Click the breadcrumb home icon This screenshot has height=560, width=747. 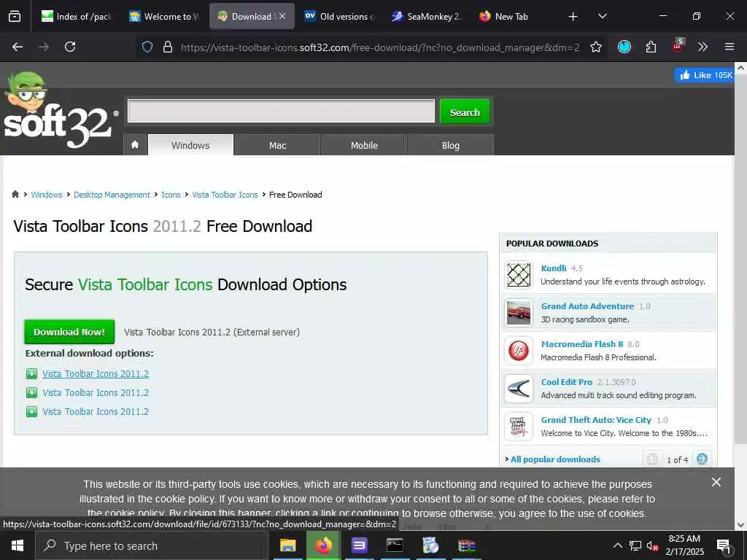click(x=15, y=194)
